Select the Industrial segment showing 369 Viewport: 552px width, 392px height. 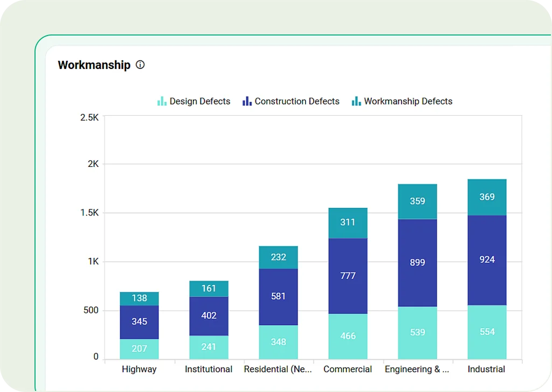click(487, 197)
